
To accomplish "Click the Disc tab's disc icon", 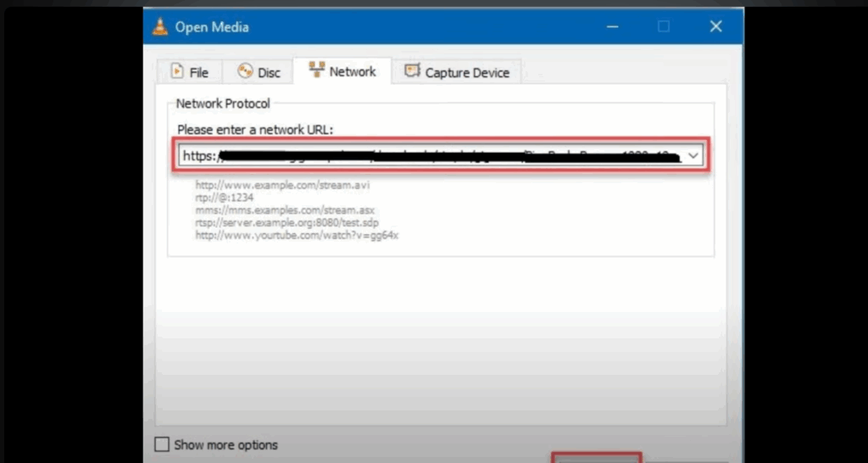I will tap(246, 72).
